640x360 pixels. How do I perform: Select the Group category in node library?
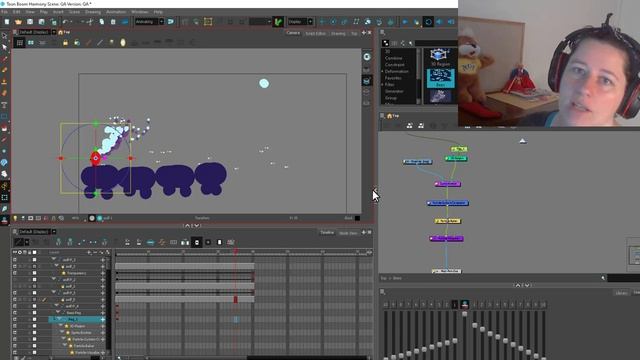click(x=391, y=98)
